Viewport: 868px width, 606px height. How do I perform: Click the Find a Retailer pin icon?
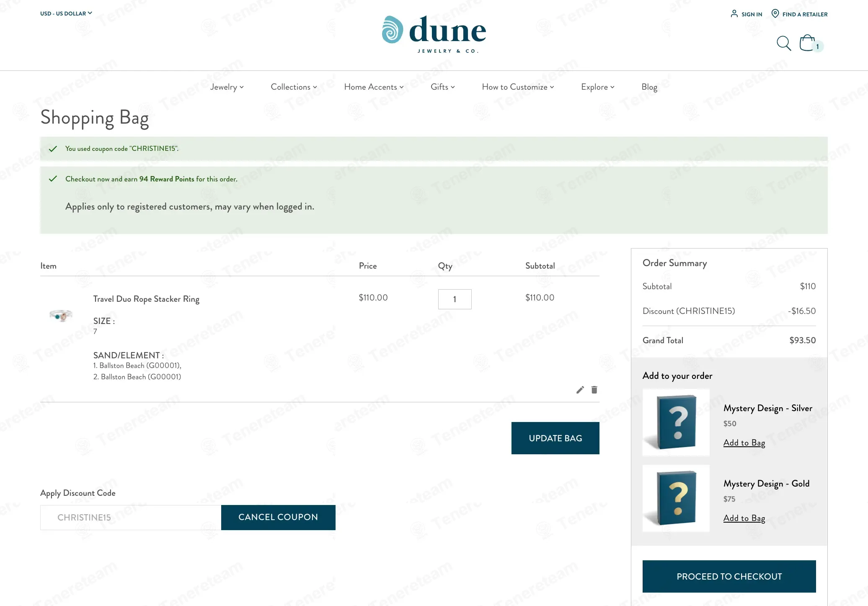click(775, 14)
